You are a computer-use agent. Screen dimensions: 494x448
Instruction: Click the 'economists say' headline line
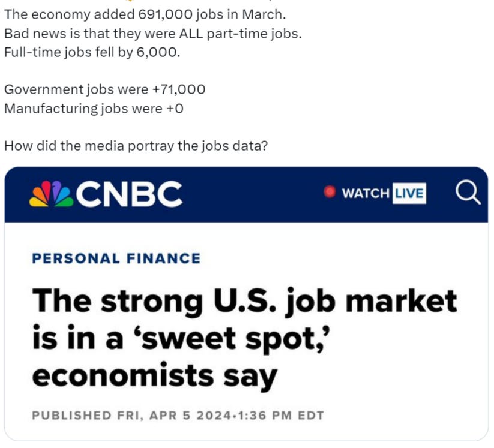(x=155, y=375)
